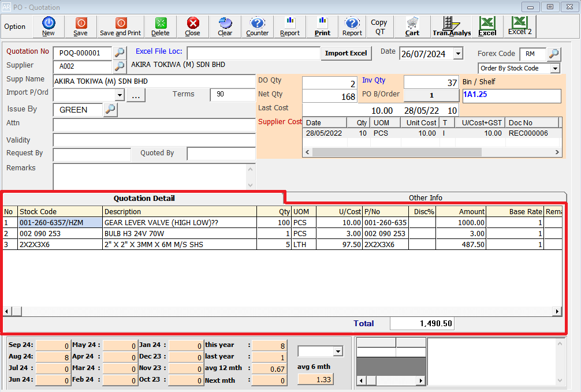Print the quotation via the Print icon
This screenshot has width=581, height=392.
pos(322,27)
